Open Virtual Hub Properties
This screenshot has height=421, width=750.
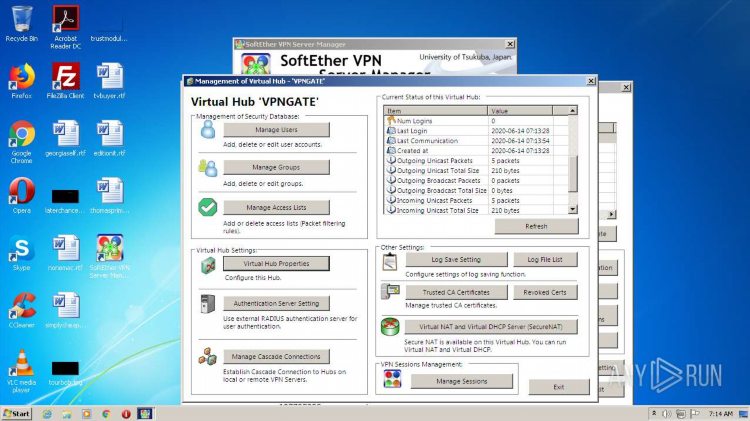[x=276, y=264]
